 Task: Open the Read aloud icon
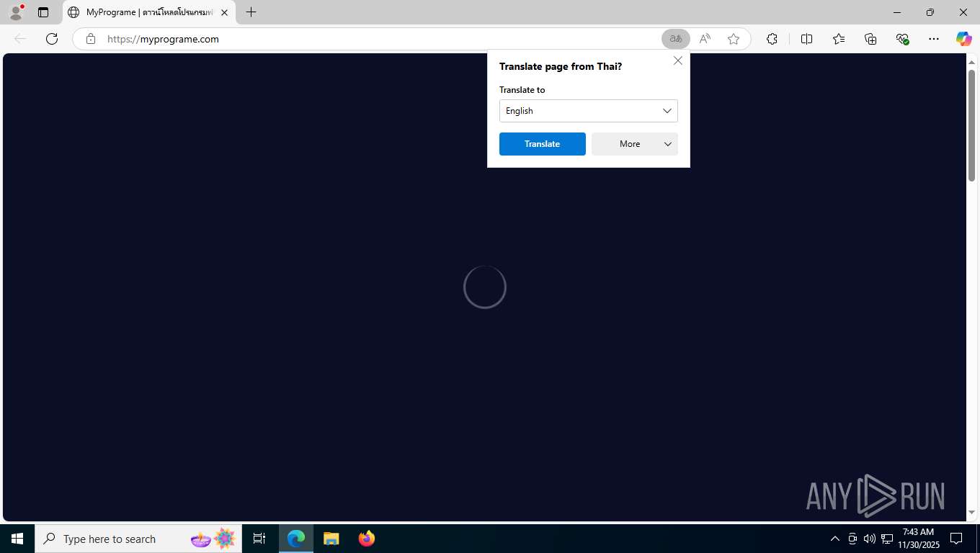(705, 39)
